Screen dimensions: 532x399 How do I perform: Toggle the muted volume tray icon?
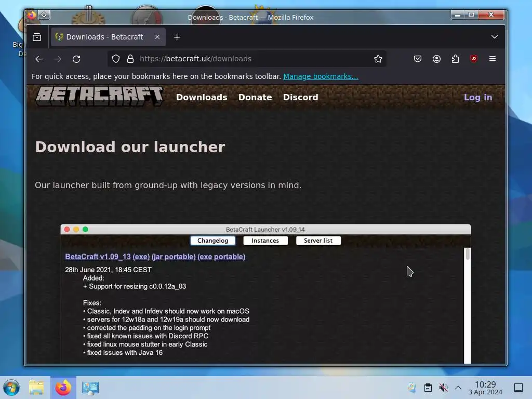pos(443,388)
